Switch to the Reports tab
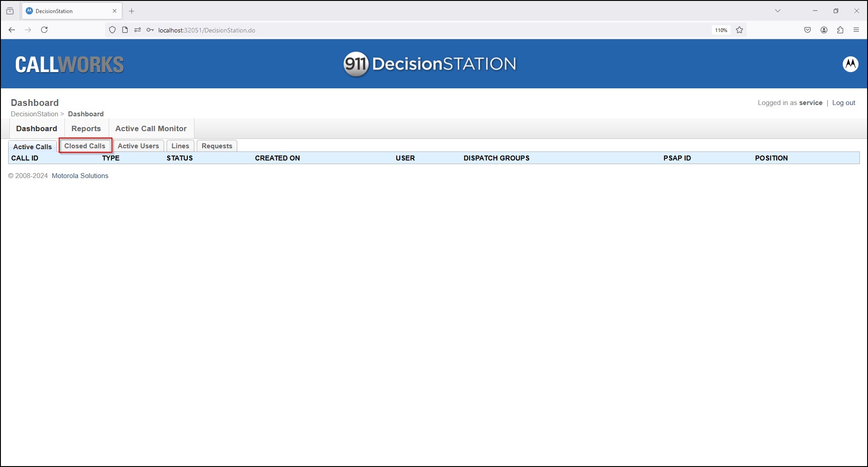868x467 pixels. (x=86, y=128)
